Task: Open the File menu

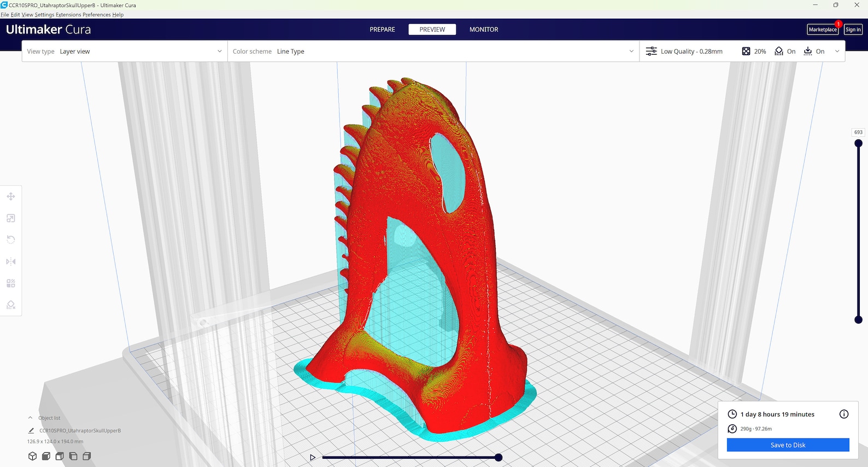Action: tap(5, 15)
